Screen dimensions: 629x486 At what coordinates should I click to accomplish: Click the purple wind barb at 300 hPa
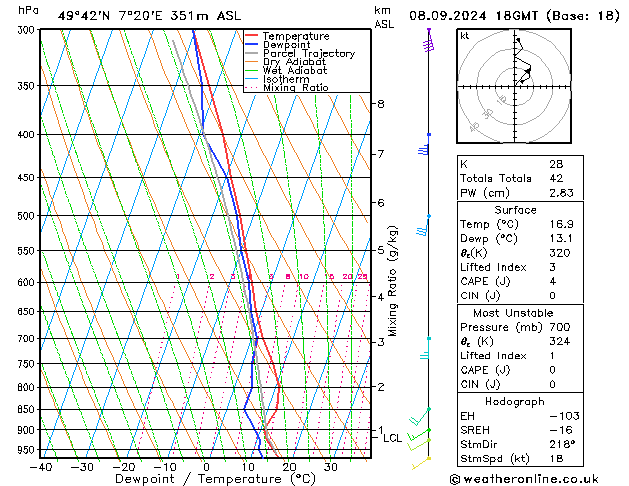point(429,40)
